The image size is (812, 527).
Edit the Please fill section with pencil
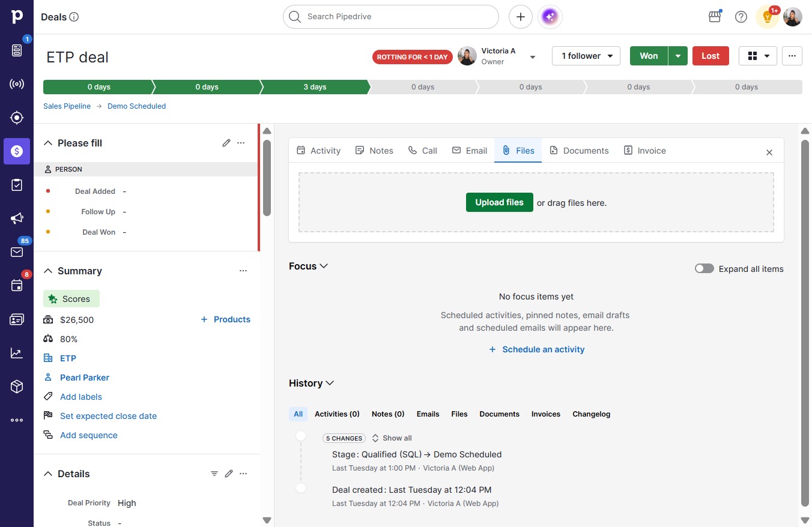click(226, 143)
